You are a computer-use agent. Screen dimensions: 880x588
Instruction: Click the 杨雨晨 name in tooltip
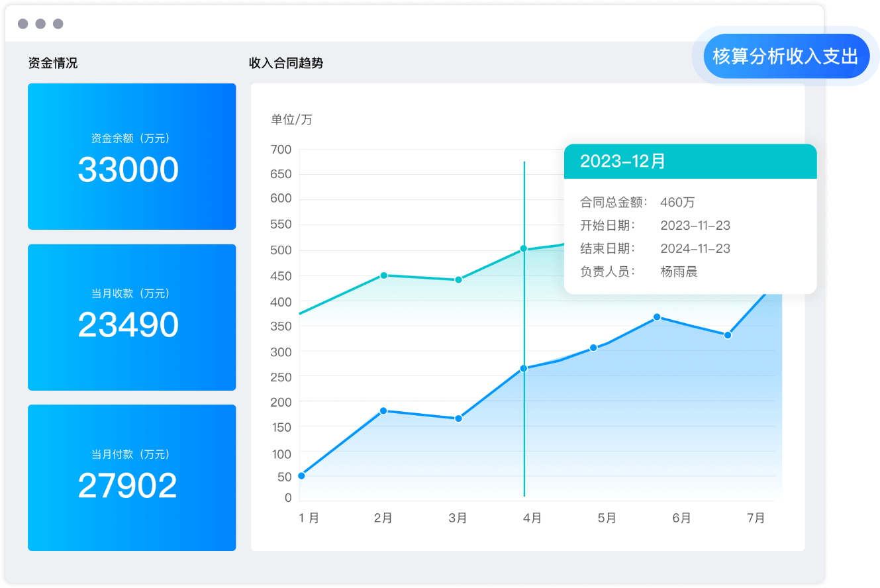(x=679, y=271)
